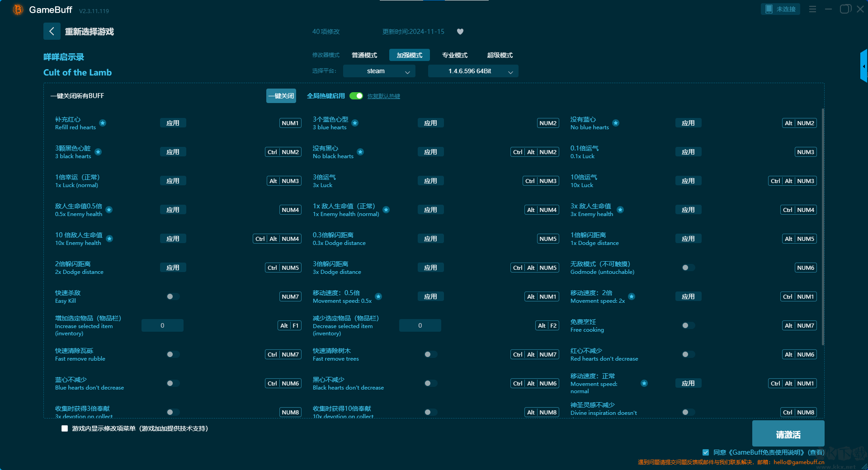
Task: Toggle Fast remove trees
Action: pyautogui.click(x=430, y=354)
